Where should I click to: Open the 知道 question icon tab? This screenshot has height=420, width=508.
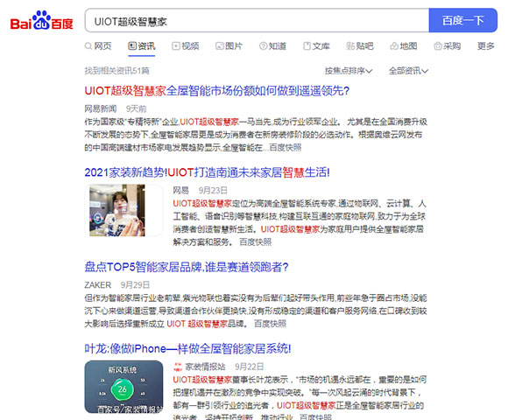(x=272, y=46)
